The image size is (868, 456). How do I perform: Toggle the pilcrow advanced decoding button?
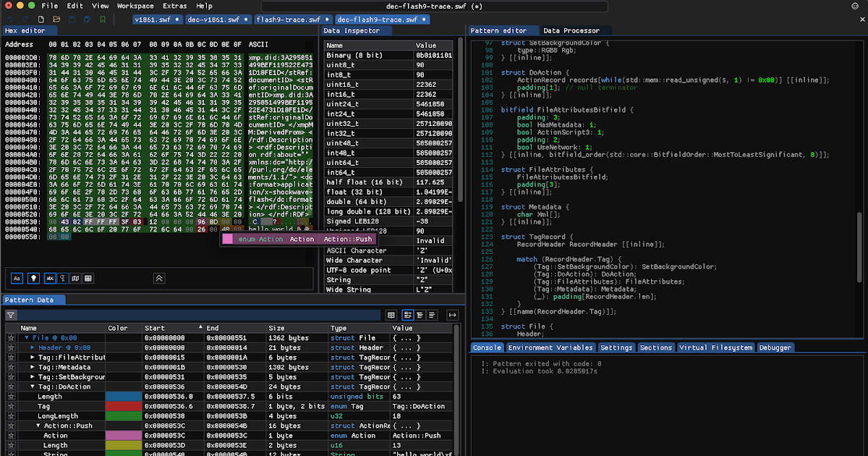[x=63, y=278]
